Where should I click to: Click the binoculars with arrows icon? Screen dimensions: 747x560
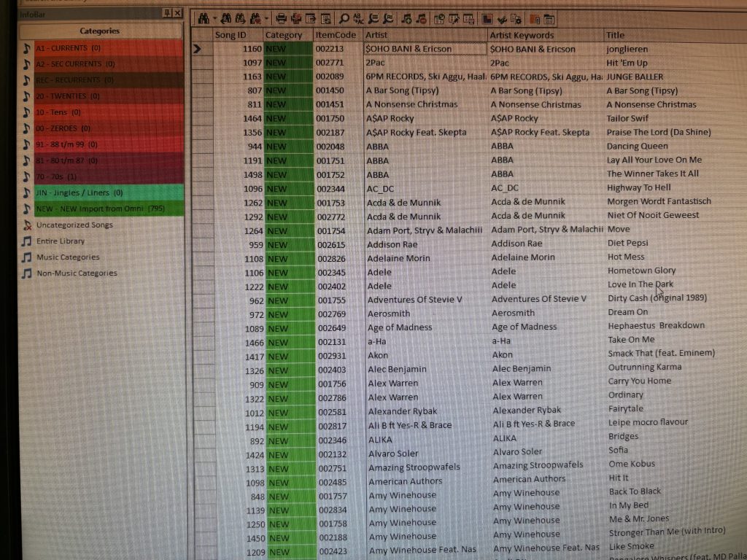226,18
